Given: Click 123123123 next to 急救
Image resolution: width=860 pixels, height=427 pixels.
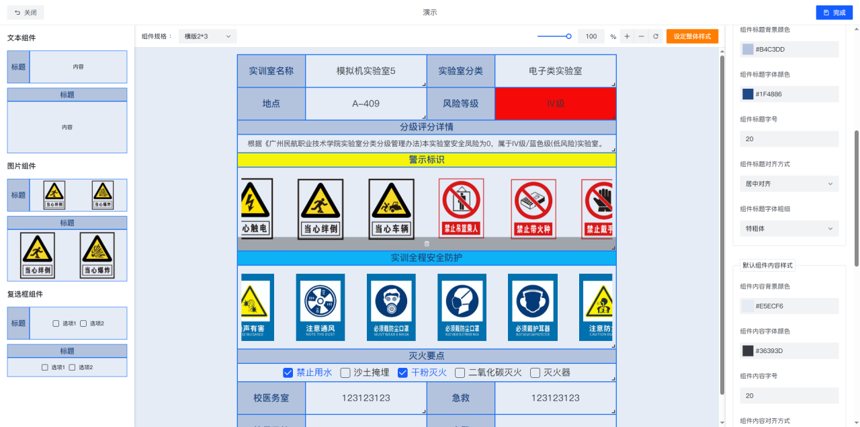Looking at the screenshot, I should [555, 398].
